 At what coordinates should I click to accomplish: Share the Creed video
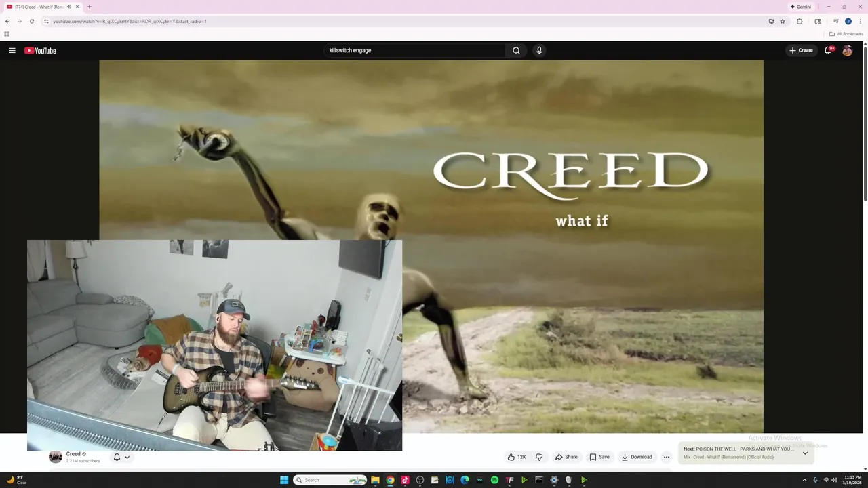point(566,457)
